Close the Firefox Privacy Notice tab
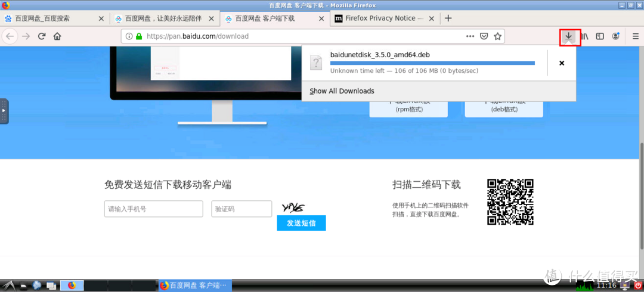The width and height of the screenshot is (644, 292). (x=431, y=18)
